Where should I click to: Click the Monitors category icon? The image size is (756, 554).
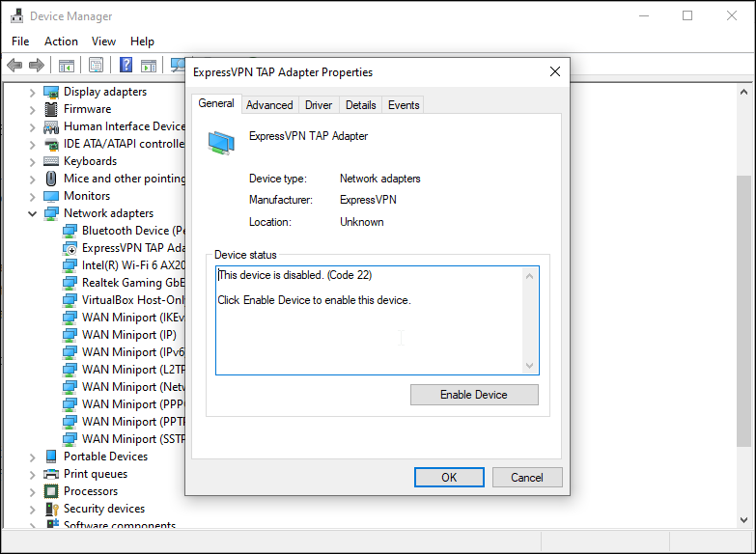click(x=51, y=196)
